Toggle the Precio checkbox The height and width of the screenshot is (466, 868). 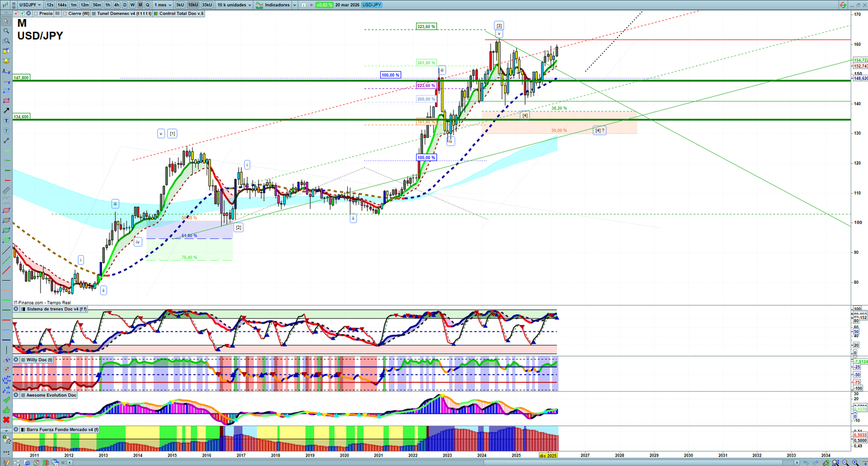[36, 14]
